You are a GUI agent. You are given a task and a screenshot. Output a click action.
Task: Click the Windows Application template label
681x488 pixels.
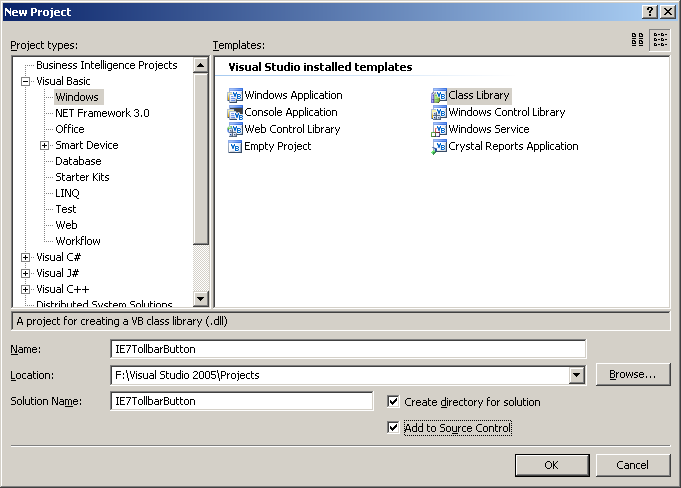(293, 96)
